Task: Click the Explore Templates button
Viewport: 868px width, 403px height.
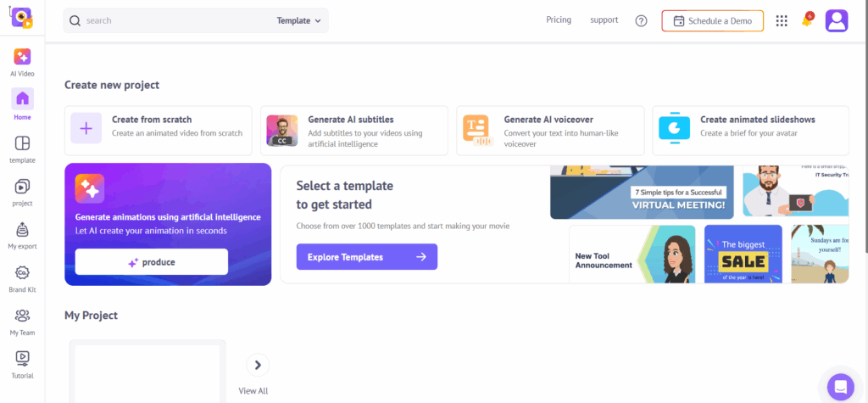Action: (x=366, y=257)
